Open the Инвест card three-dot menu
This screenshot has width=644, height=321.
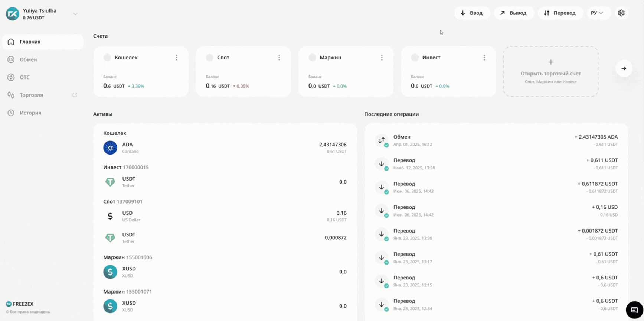pos(484,58)
